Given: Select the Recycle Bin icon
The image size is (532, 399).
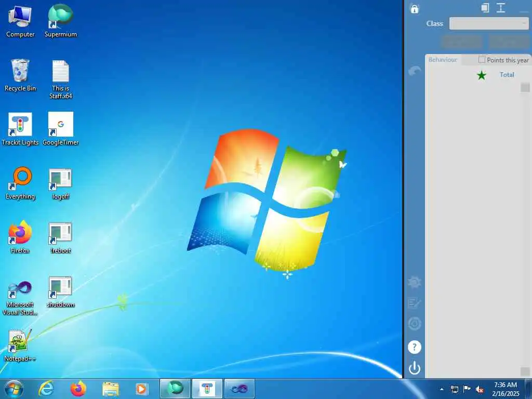Looking at the screenshot, I should point(20,75).
